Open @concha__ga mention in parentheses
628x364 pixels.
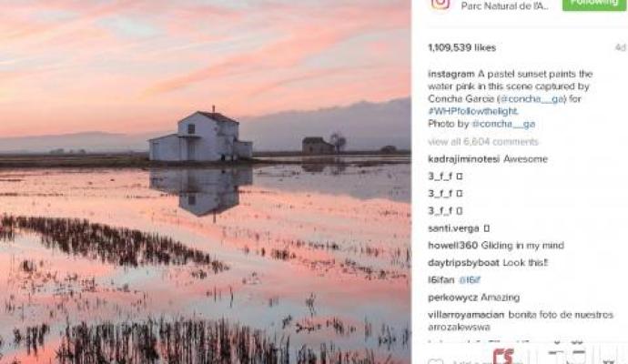[532, 99]
